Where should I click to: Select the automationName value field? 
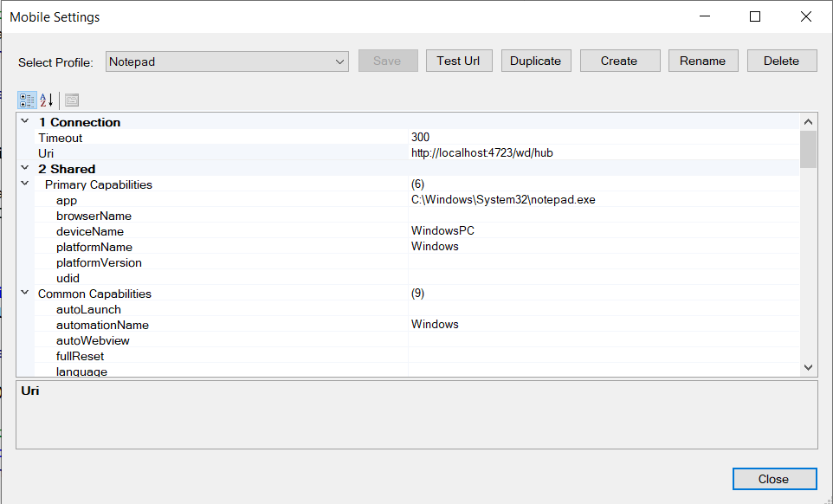pos(602,325)
